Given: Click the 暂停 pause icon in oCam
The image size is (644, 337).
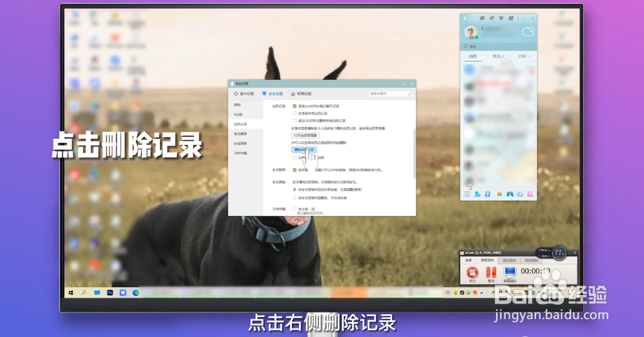Looking at the screenshot, I should tap(492, 273).
